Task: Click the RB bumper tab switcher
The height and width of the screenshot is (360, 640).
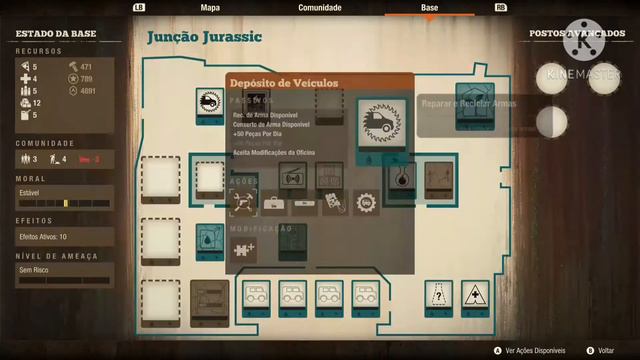Action: point(501,7)
